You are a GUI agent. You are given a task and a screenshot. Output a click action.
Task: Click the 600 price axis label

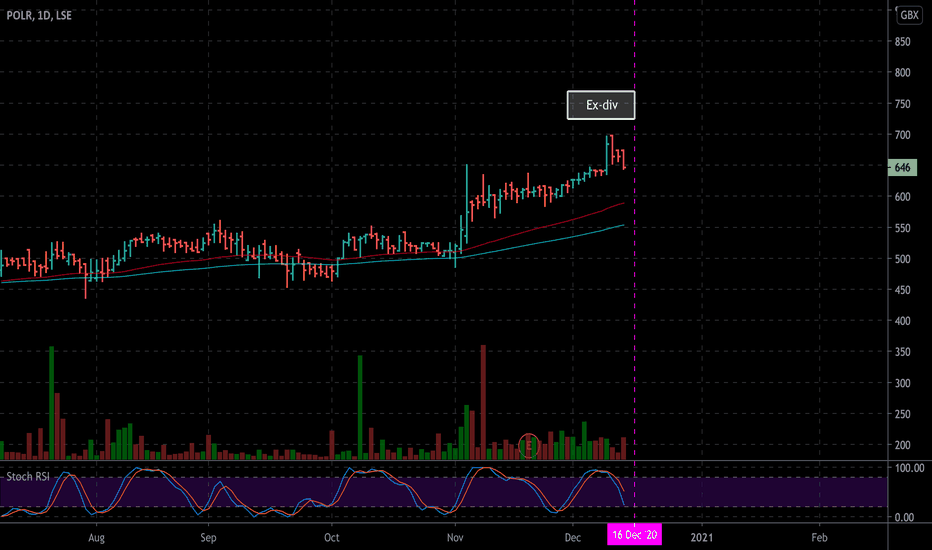tap(902, 197)
